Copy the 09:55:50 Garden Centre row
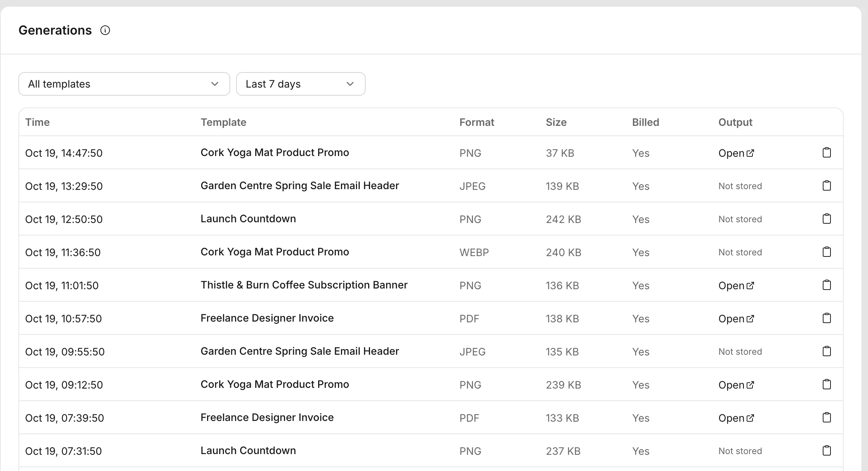868x471 pixels. 826,351
